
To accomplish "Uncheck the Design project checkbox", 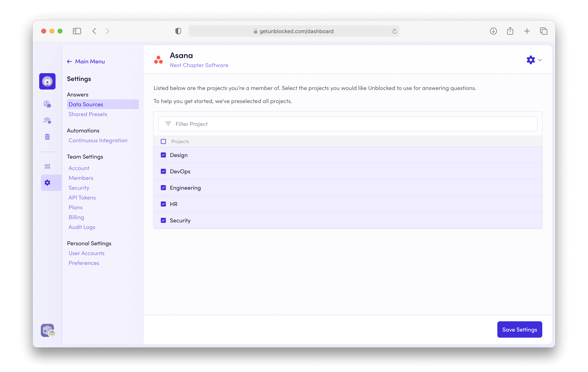I will (163, 155).
